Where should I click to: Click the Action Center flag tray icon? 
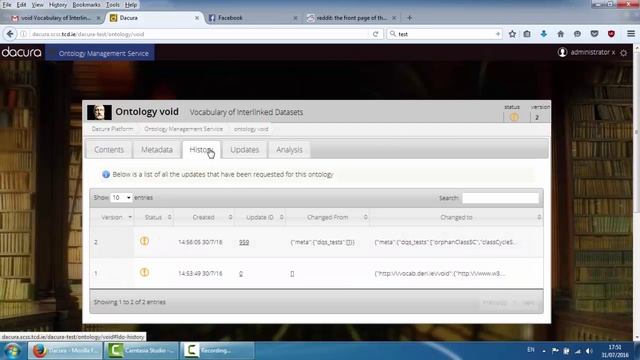[555, 351]
